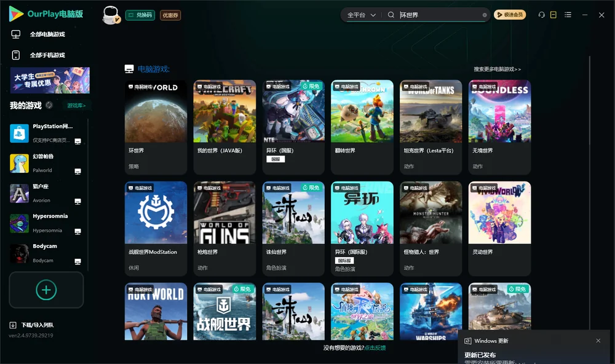Open the 翻转世界 game card
Viewport: 615px width, 364px height.
362,127
